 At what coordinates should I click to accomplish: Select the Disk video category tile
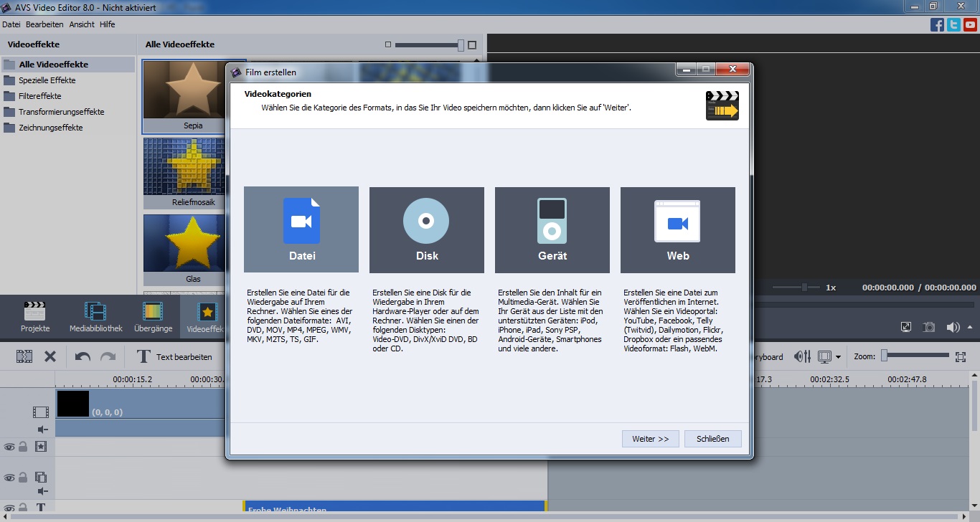[x=426, y=229]
